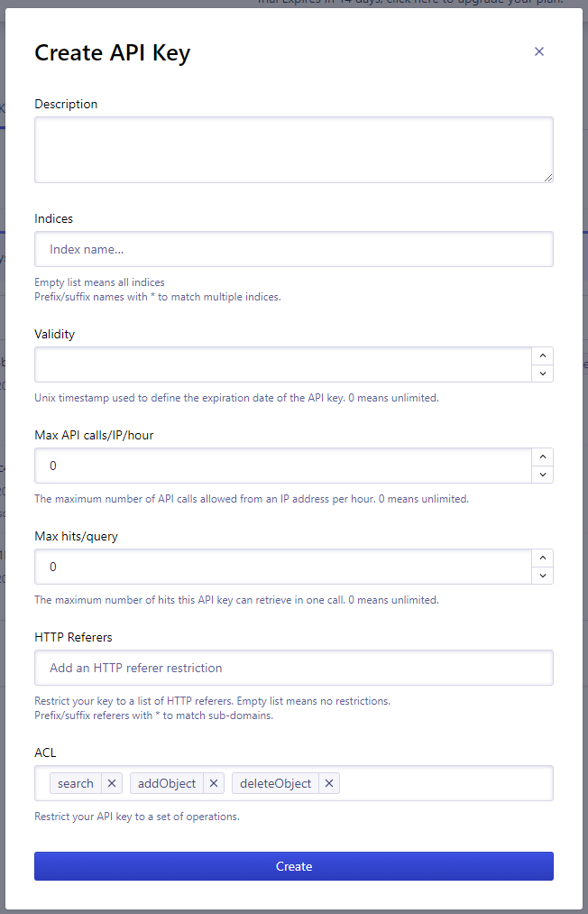The width and height of the screenshot is (588, 914).
Task: Increment Max API calls/IP/hour value
Action: 542,457
